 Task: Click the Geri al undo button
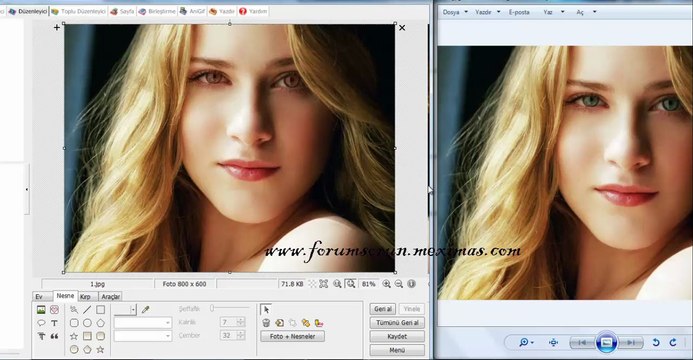tap(383, 309)
